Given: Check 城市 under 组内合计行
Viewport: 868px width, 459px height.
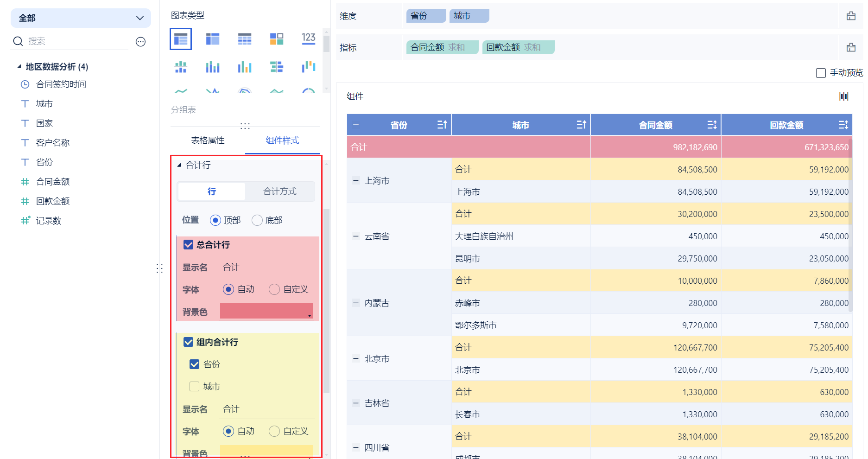Looking at the screenshot, I should 195,387.
